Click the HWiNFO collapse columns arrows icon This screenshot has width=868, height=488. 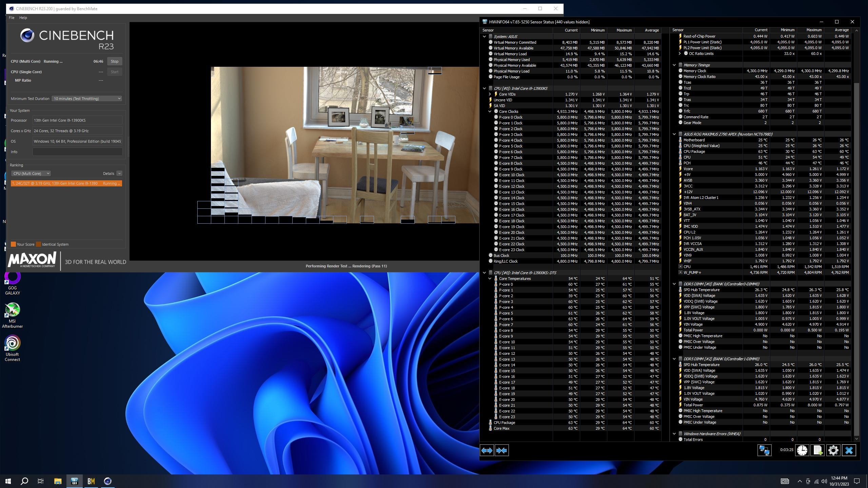tap(501, 450)
